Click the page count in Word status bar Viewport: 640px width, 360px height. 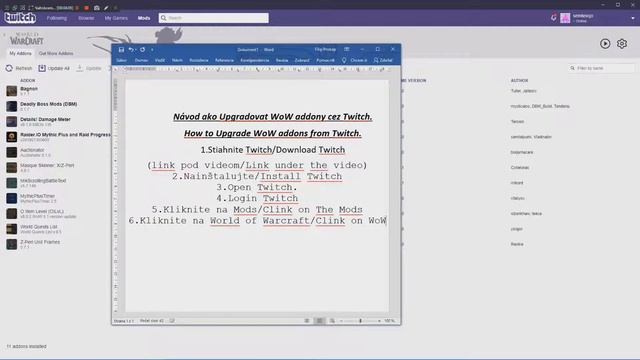click(x=124, y=321)
